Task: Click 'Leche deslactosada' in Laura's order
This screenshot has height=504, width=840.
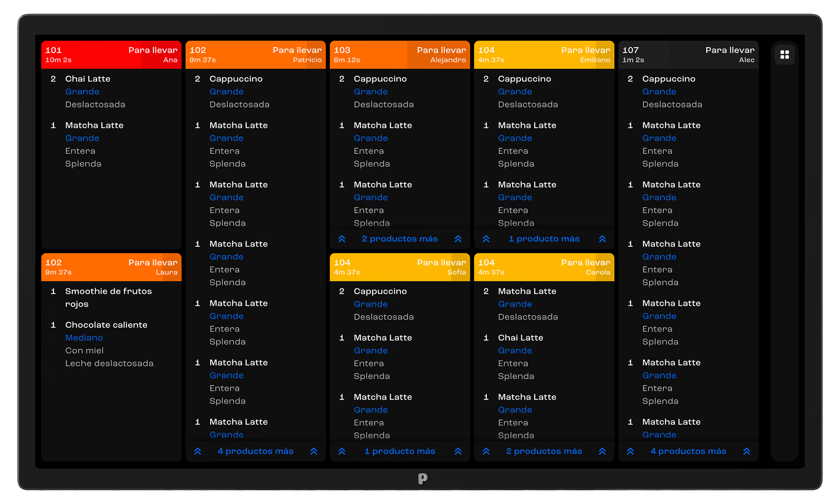Action: click(x=109, y=363)
